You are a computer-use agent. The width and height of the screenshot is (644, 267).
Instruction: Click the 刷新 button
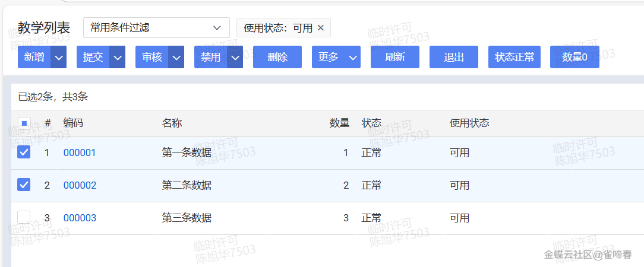tap(395, 57)
